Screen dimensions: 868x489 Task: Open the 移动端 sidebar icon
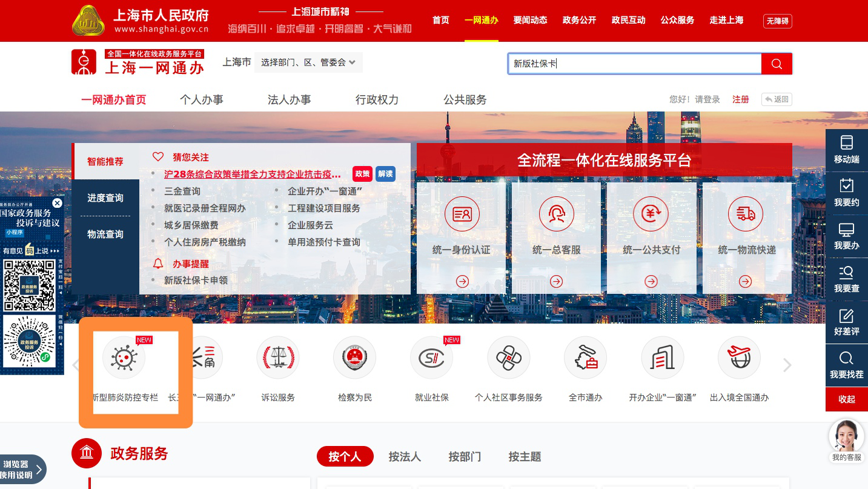[847, 150]
